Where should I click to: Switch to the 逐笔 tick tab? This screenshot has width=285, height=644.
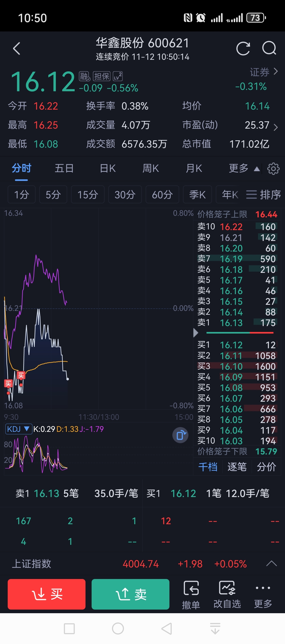pyautogui.click(x=237, y=467)
